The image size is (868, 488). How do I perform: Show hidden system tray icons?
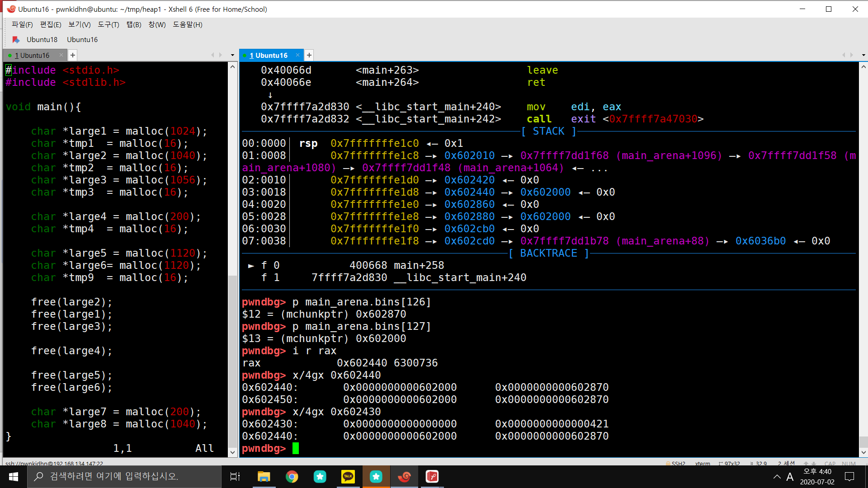pos(777,477)
